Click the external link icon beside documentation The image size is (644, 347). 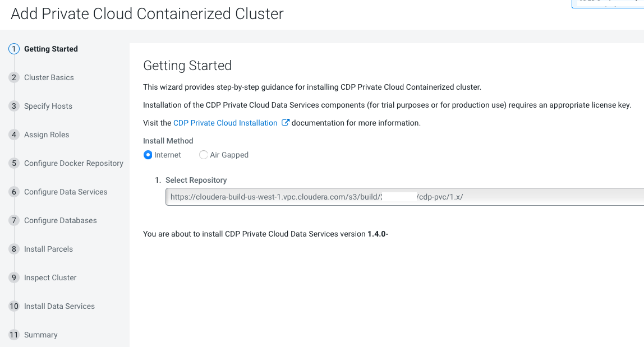click(x=285, y=122)
